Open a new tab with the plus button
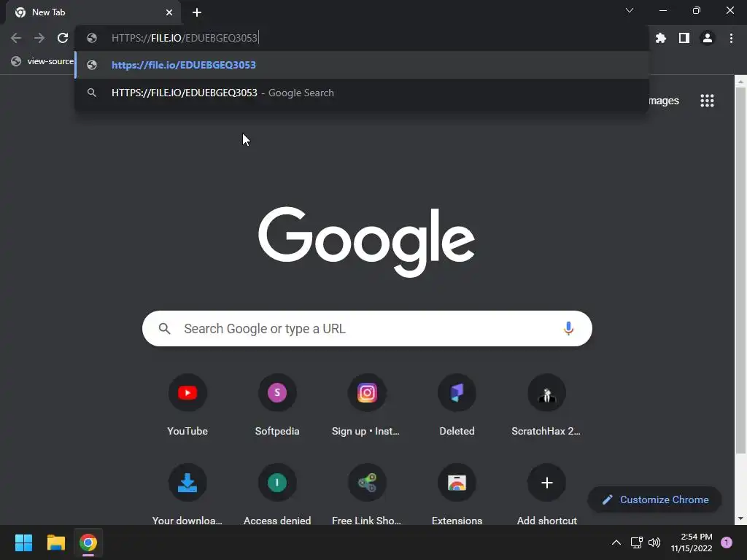 click(197, 12)
